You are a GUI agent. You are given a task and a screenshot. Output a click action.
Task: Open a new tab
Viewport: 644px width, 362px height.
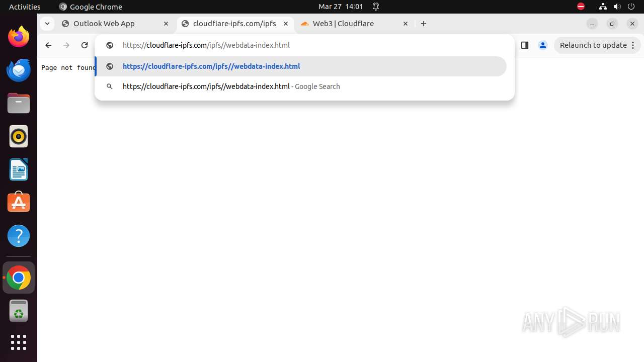424,24
